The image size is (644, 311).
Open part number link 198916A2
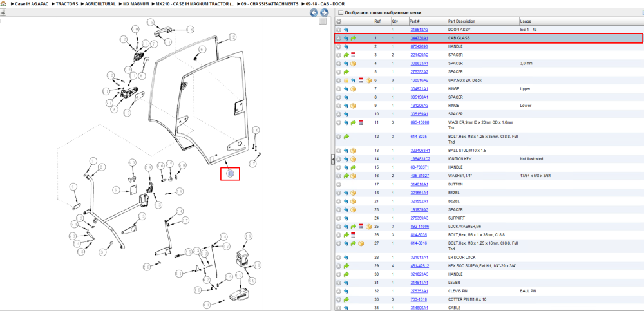click(419, 80)
